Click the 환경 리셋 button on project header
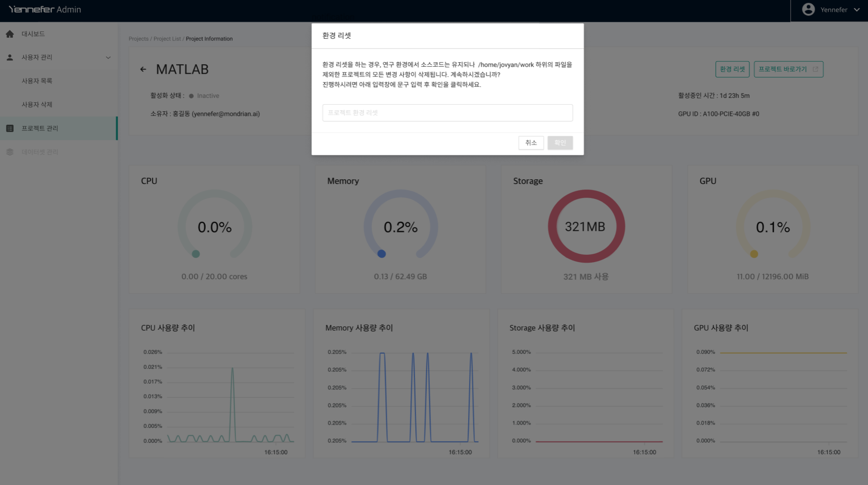Viewport: 868px width, 485px height. point(732,69)
